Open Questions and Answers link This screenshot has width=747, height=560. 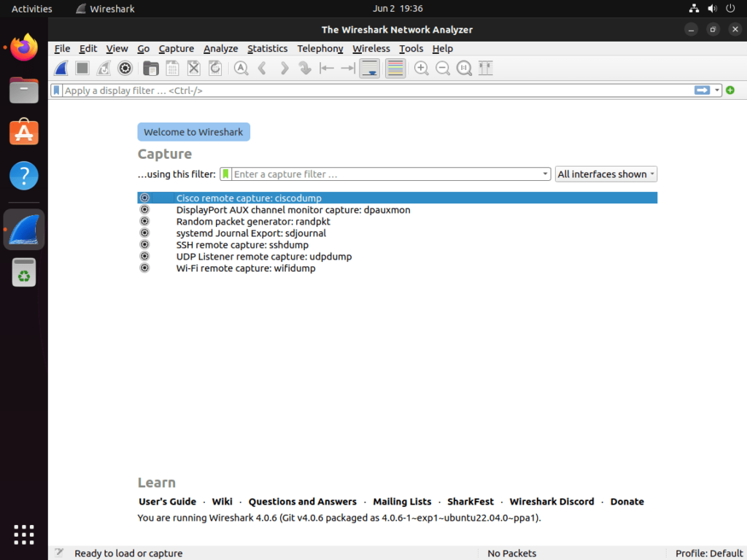click(303, 502)
